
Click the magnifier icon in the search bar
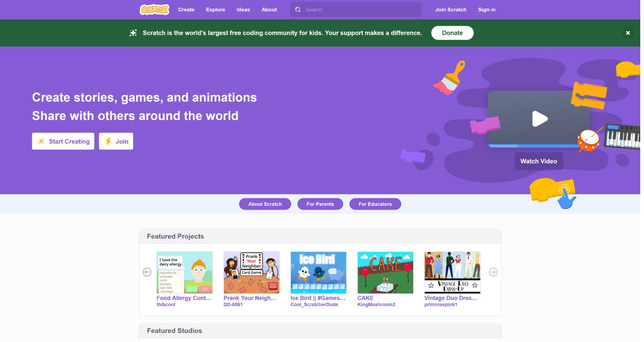298,10
